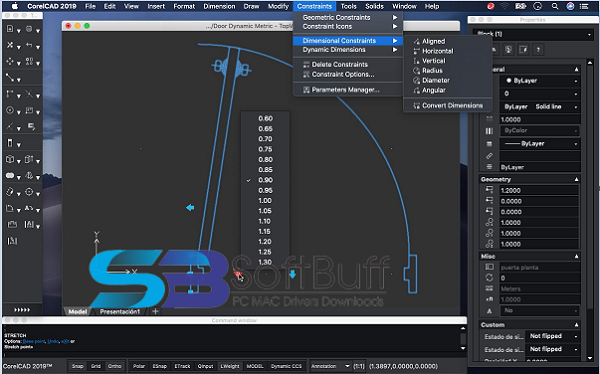
Task: Click the Convert Dimensions icon
Action: 416,106
